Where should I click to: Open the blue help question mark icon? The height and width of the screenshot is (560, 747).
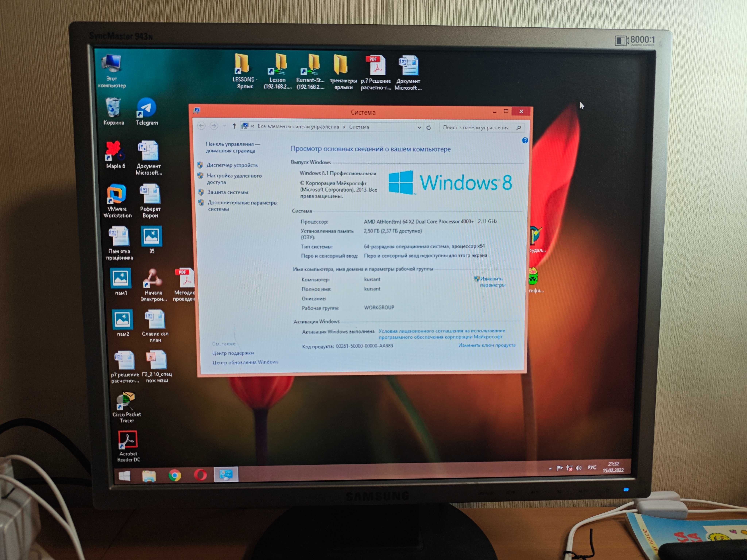tap(525, 140)
